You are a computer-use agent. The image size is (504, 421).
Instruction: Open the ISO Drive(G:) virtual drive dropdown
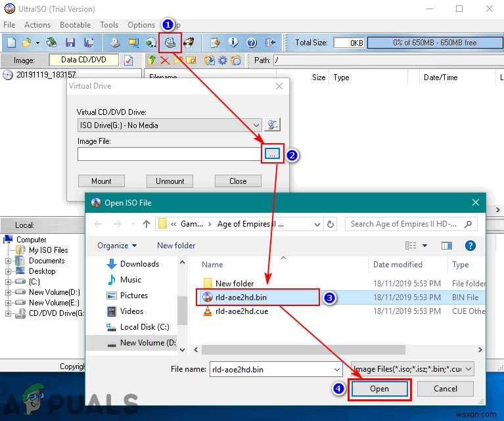(169, 125)
